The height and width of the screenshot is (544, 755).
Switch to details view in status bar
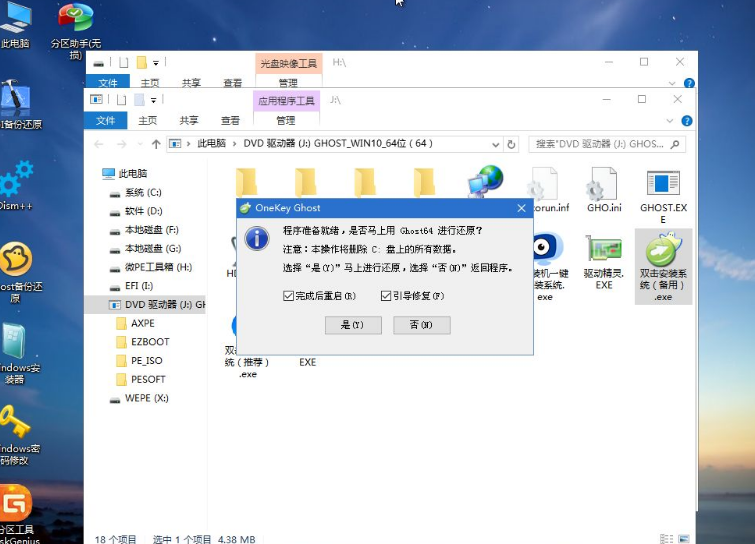(x=666, y=539)
